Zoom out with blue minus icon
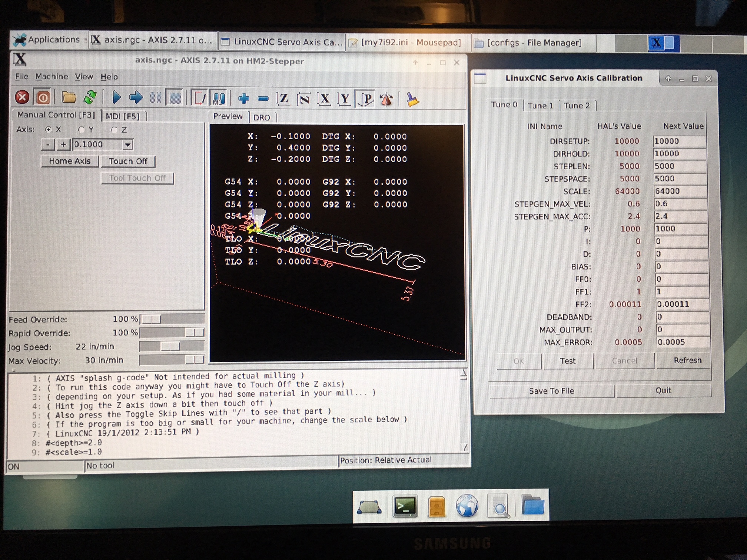 tap(263, 99)
